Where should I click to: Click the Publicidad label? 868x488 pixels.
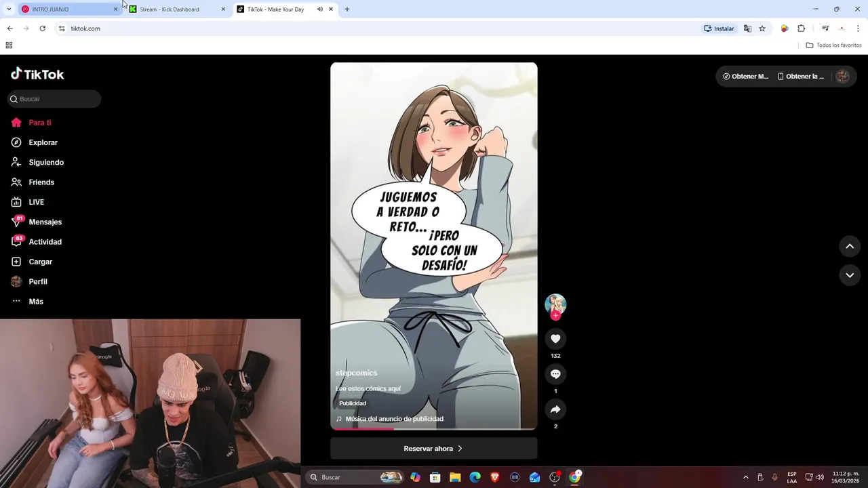click(353, 403)
